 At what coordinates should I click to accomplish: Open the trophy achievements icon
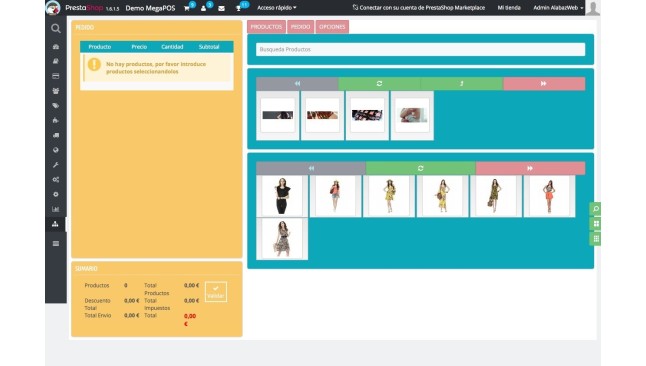coord(239,8)
